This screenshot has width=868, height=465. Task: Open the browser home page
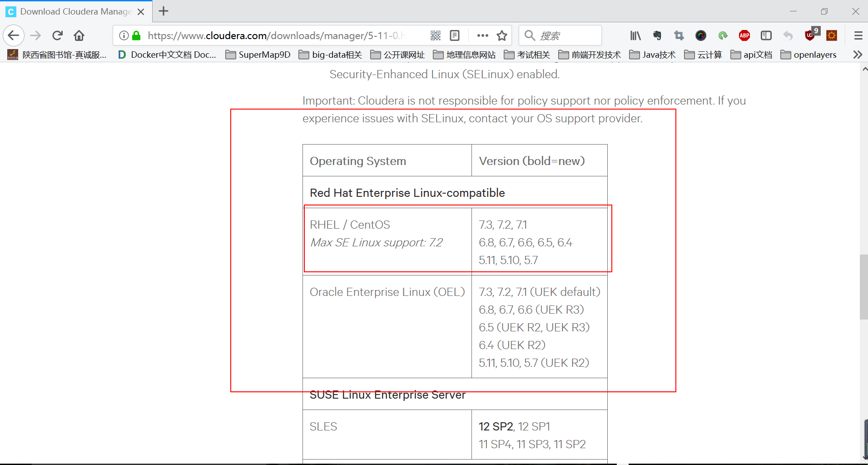pyautogui.click(x=79, y=35)
